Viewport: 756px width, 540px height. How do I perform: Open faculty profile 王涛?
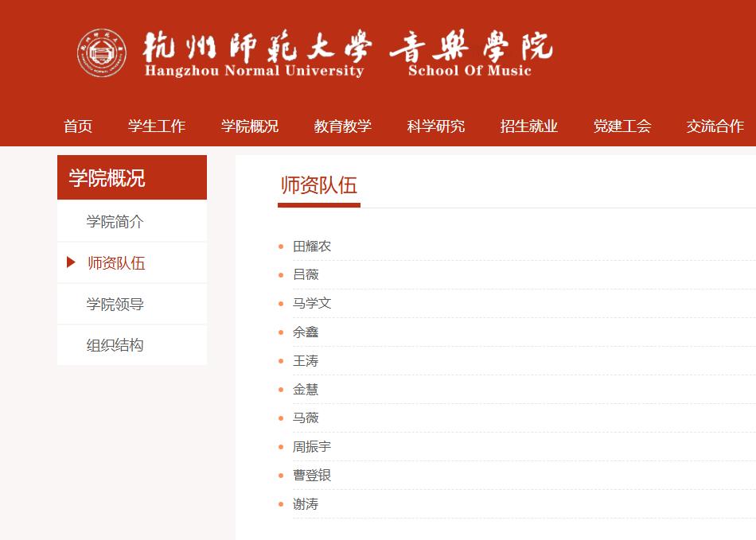(x=306, y=361)
